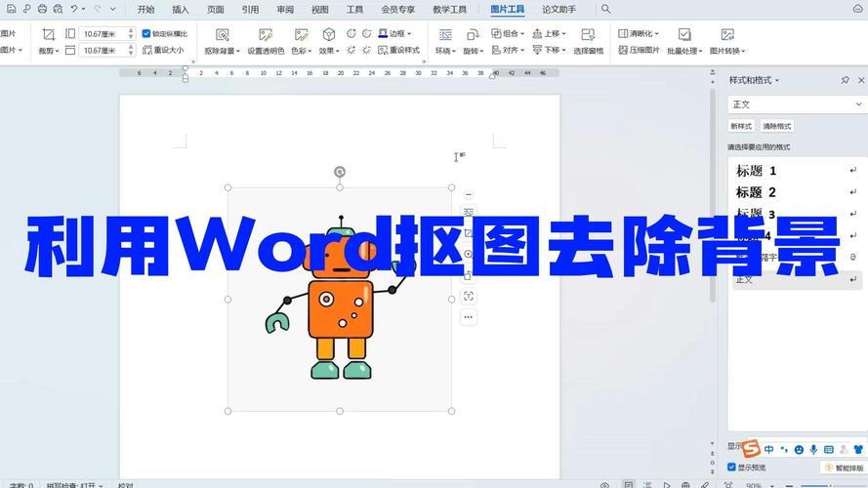Click the Wrap Text (环绕) icon
The width and height of the screenshot is (868, 488).
click(445, 35)
